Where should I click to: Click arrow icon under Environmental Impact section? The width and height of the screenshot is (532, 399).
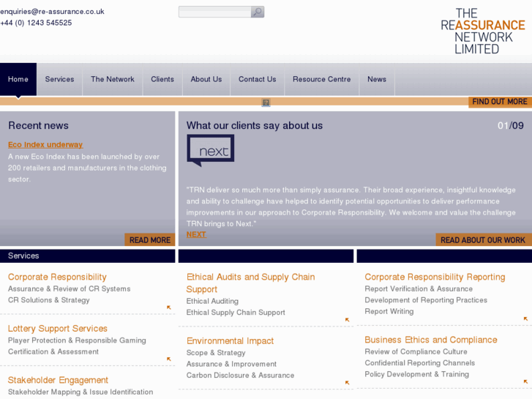click(x=347, y=382)
